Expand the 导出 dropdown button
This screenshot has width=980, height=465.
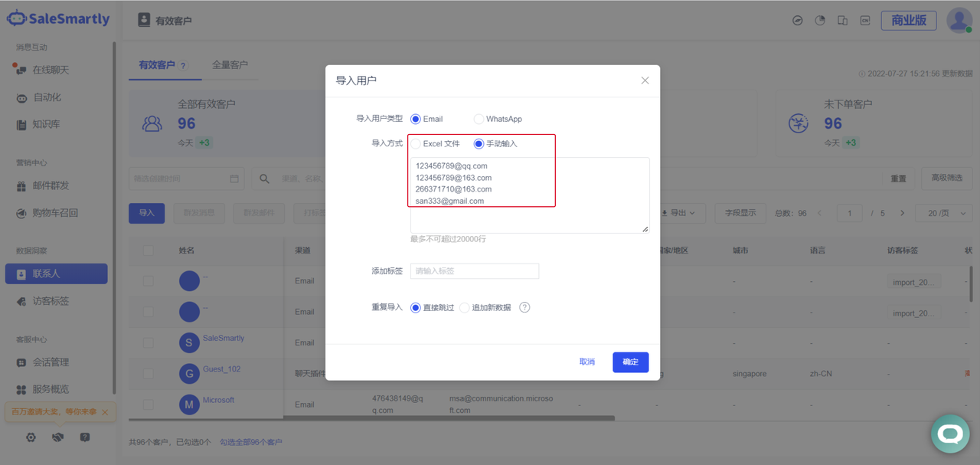pyautogui.click(x=679, y=213)
